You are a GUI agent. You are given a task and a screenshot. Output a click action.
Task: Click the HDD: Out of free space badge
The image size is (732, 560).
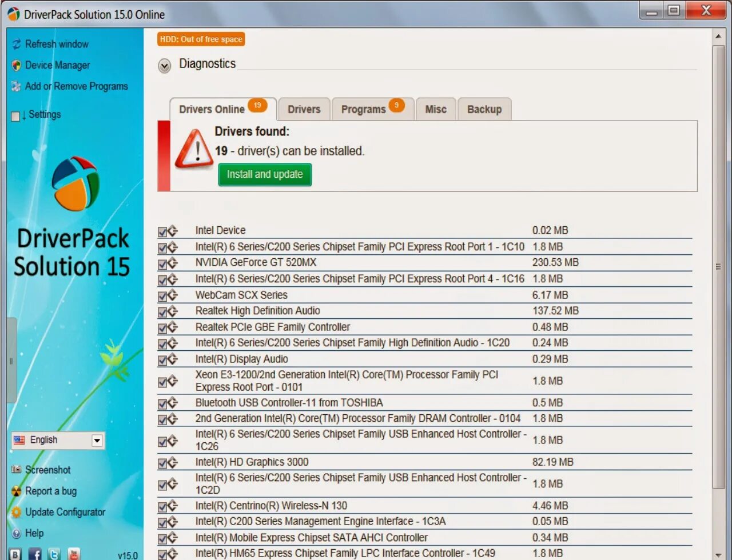click(201, 39)
